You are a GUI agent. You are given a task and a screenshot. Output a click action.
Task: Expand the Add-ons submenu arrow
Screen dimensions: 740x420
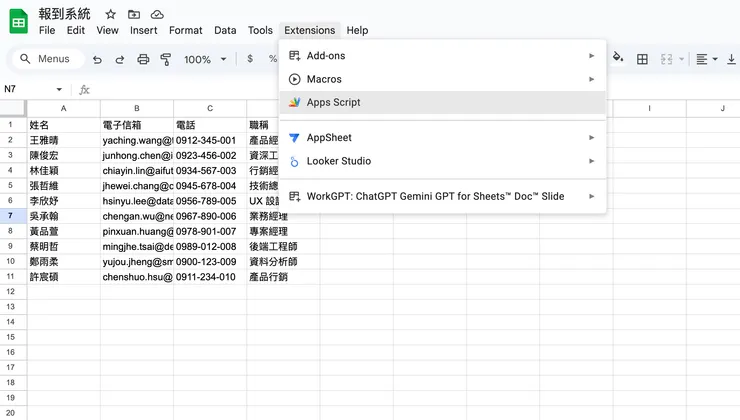pyautogui.click(x=591, y=56)
